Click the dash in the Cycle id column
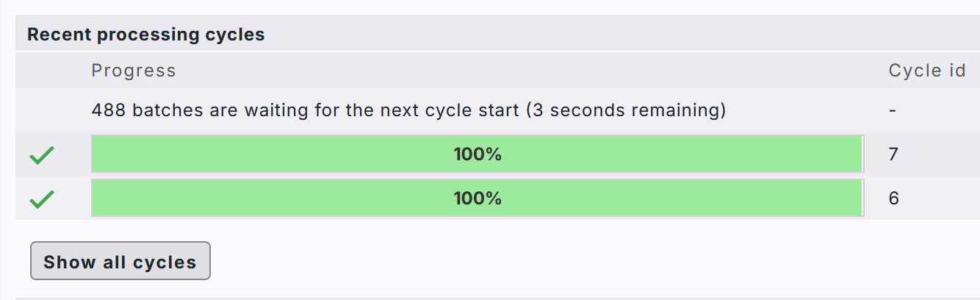980x300 pixels. 892,110
